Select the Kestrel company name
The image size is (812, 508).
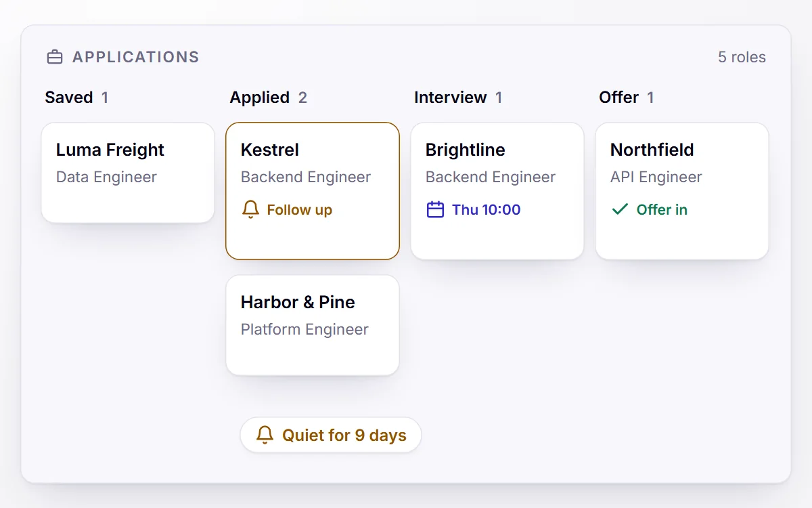click(x=270, y=150)
